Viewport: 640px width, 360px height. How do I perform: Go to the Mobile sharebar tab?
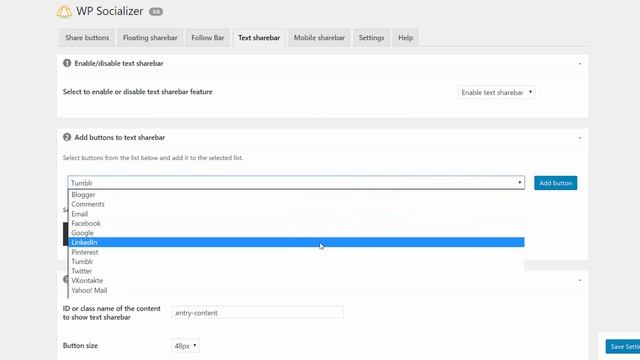pyautogui.click(x=319, y=38)
